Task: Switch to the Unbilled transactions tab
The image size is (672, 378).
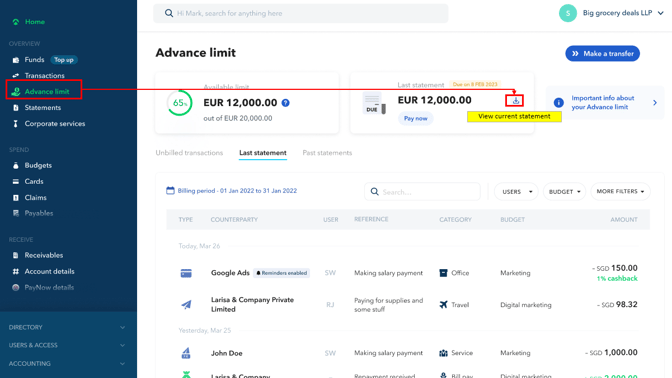Action: (x=189, y=153)
